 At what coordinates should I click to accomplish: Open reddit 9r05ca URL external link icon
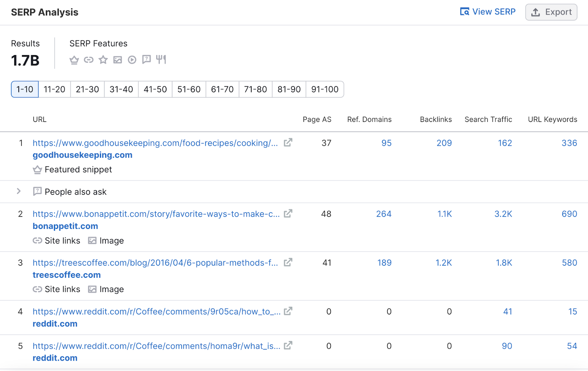point(288,311)
